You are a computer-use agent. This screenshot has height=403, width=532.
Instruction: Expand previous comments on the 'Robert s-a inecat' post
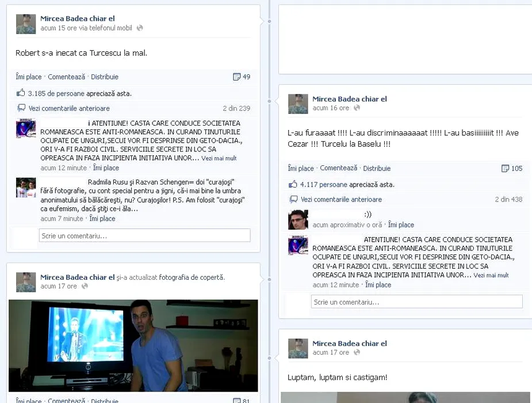pyautogui.click(x=68, y=108)
